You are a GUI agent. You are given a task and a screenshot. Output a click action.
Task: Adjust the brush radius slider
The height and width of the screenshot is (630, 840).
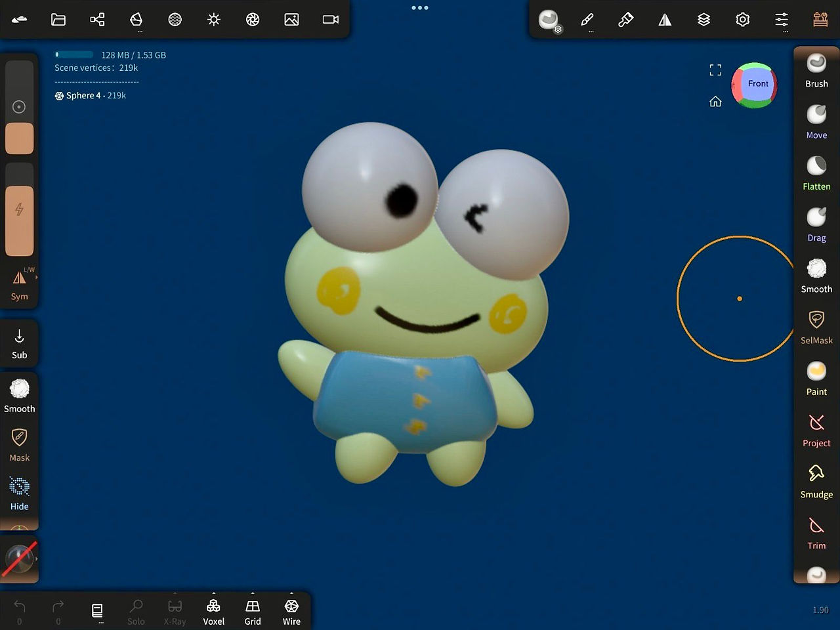pyautogui.click(x=20, y=108)
